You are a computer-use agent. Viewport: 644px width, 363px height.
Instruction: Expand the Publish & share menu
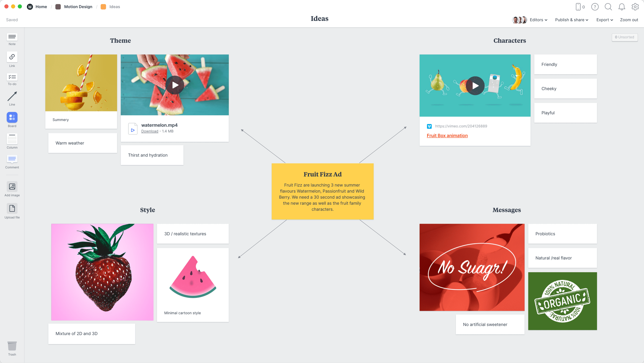tap(572, 20)
